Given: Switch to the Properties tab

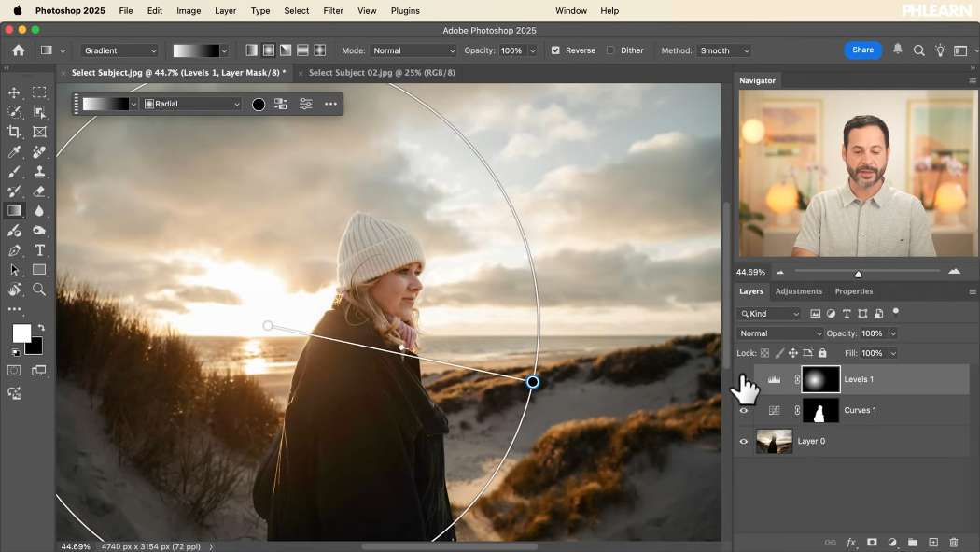Looking at the screenshot, I should (x=854, y=291).
